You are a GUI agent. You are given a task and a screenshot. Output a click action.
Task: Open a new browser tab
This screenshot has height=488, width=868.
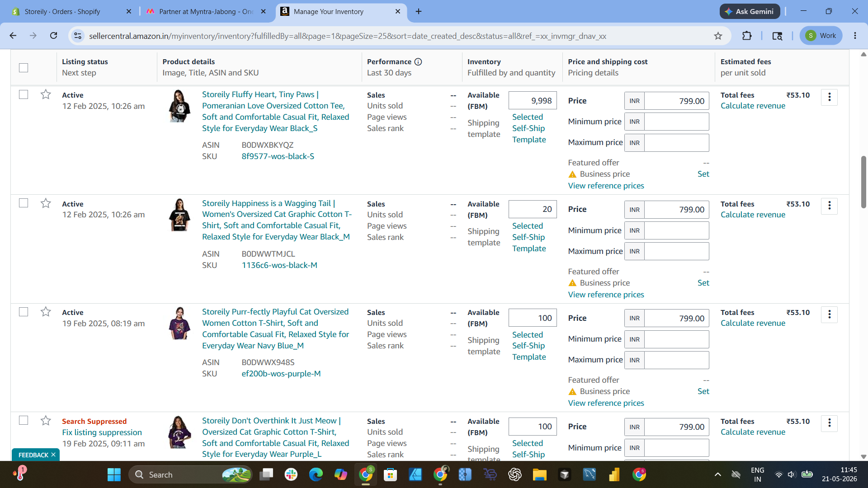[419, 11]
